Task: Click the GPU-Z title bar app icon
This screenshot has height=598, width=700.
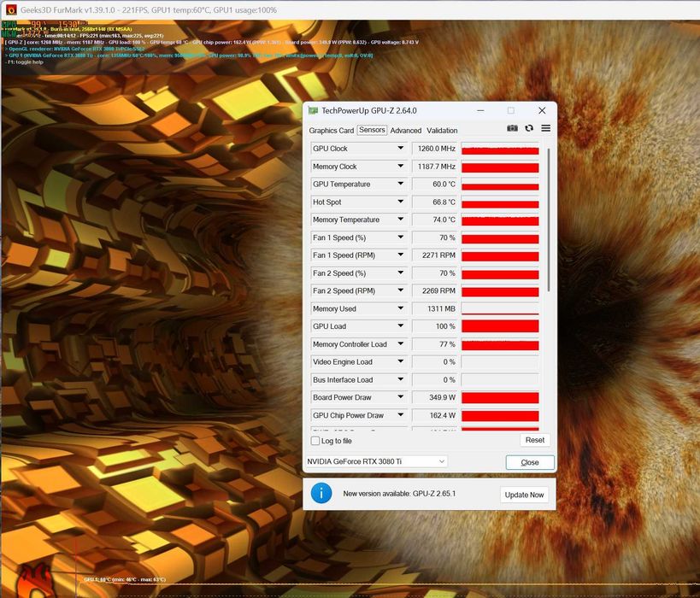Action: [314, 111]
